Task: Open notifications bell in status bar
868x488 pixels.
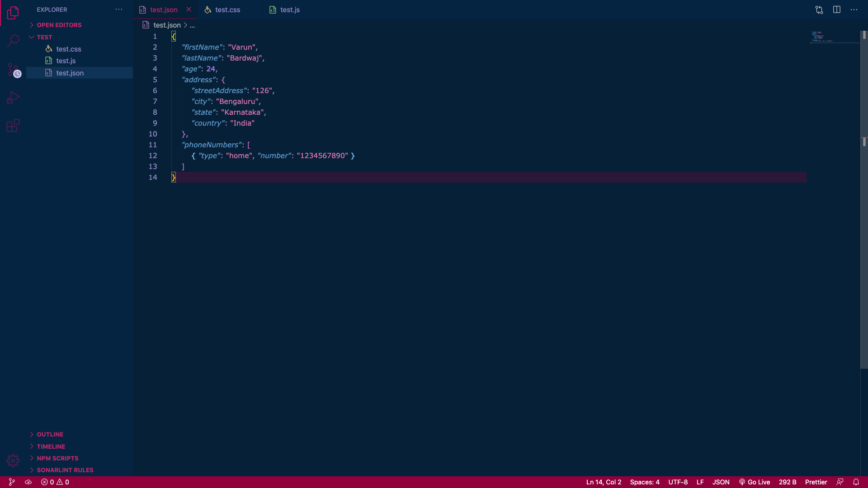Action: click(856, 482)
